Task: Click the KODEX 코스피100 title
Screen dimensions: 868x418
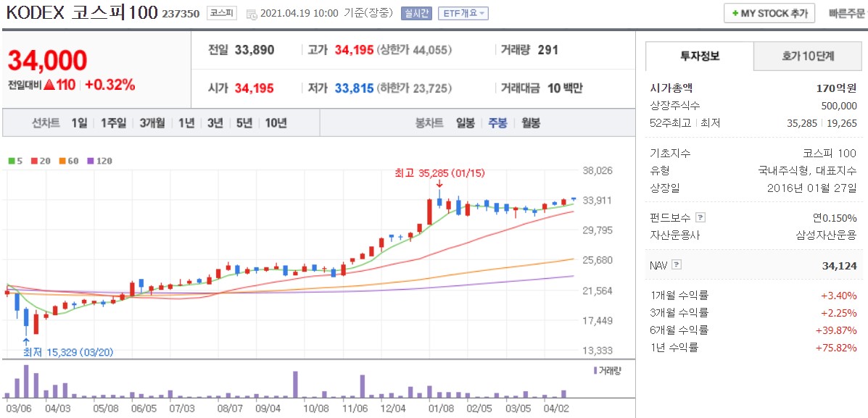Action: (x=82, y=13)
